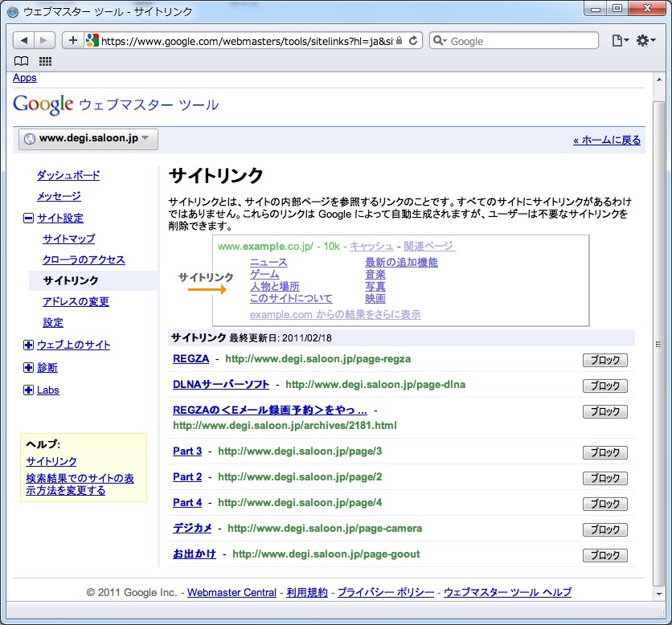672x625 pixels.
Task: Click the vertical scrollbar up arrow
Action: tap(658, 80)
